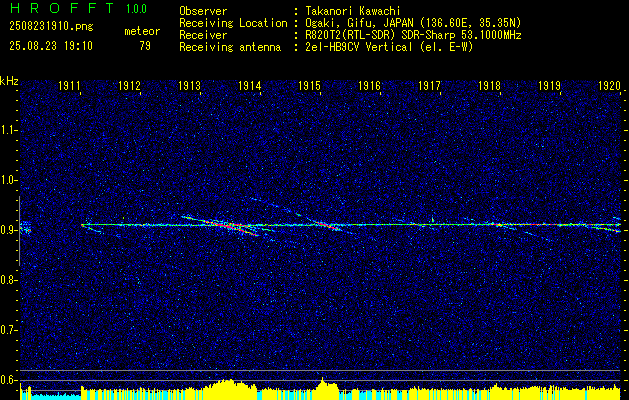The width and height of the screenshot is (629, 400).
Task: Select the observer name Takanori Kawachi
Action: click(354, 12)
